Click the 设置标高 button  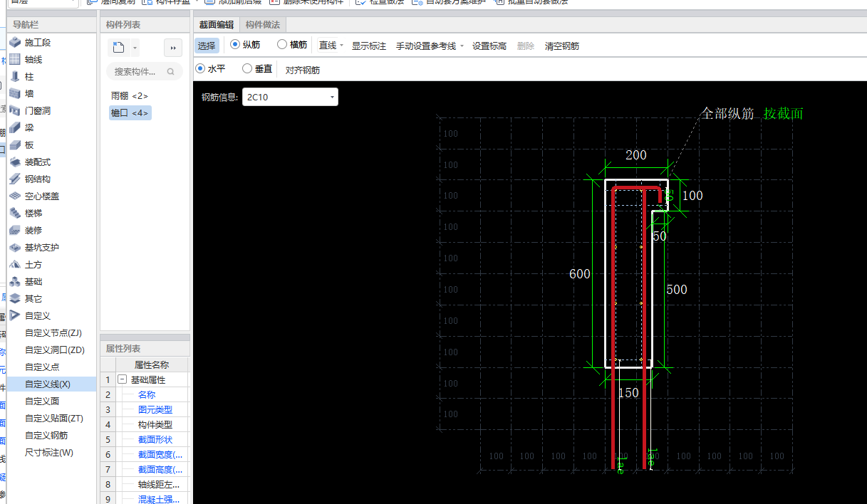[x=489, y=46]
